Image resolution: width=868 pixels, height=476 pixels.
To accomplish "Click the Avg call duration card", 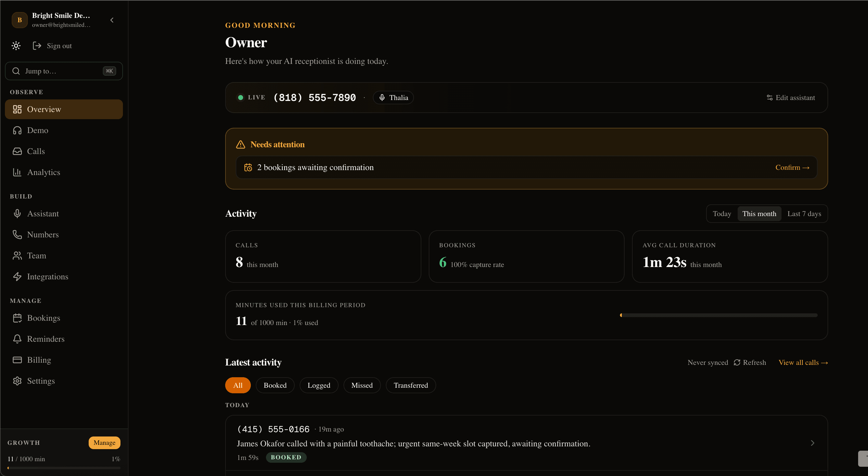I will pyautogui.click(x=730, y=257).
